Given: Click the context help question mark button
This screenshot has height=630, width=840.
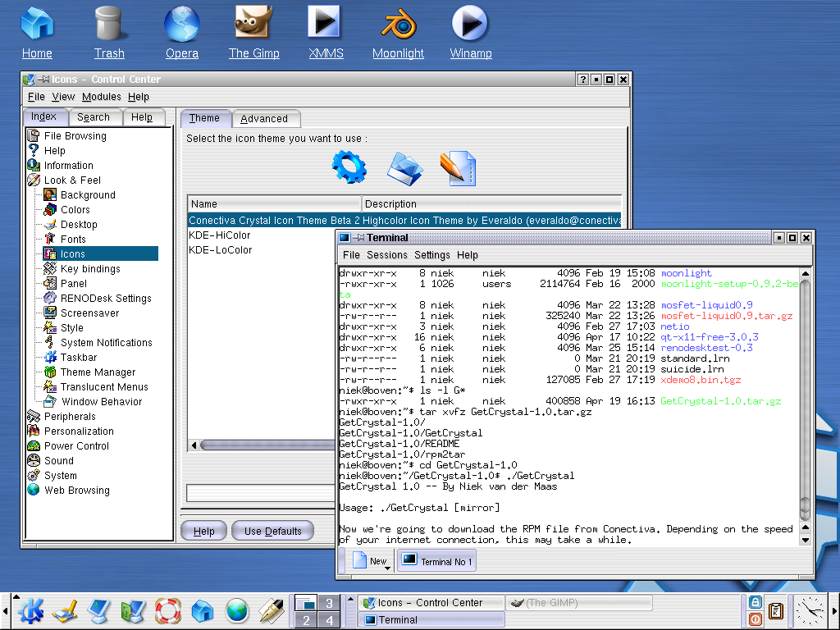Looking at the screenshot, I should point(583,80).
